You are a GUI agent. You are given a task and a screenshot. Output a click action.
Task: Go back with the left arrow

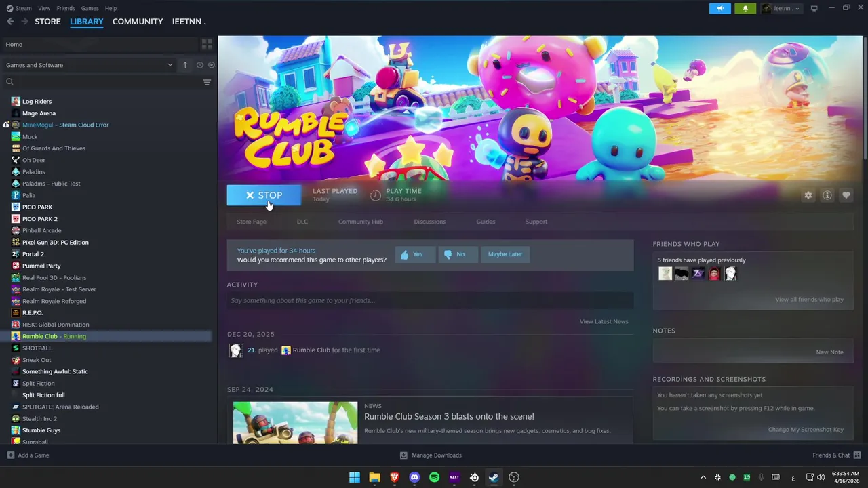10,22
